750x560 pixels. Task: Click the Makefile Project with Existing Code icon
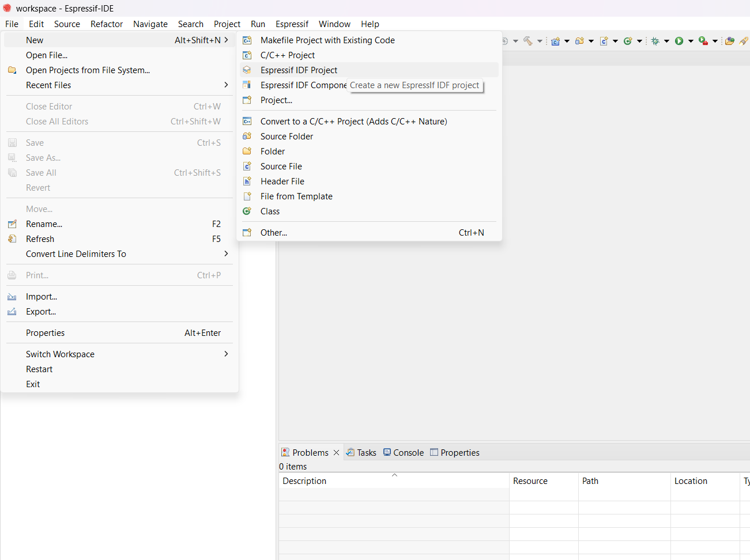247,40
